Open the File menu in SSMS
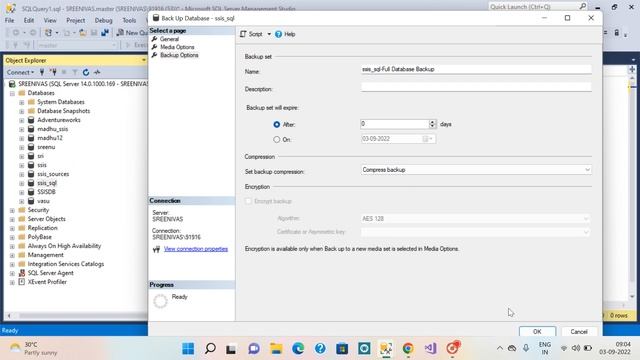 point(9,20)
